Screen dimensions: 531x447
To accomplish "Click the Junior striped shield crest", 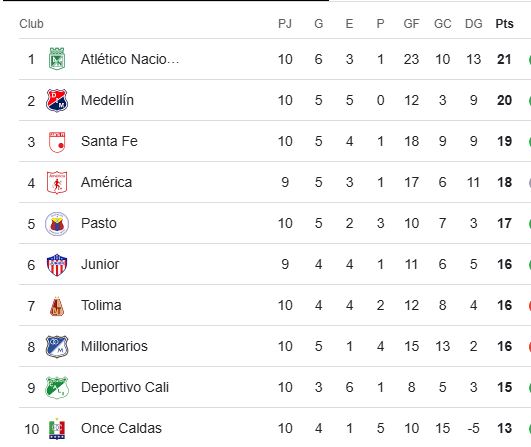I will [x=57, y=264].
